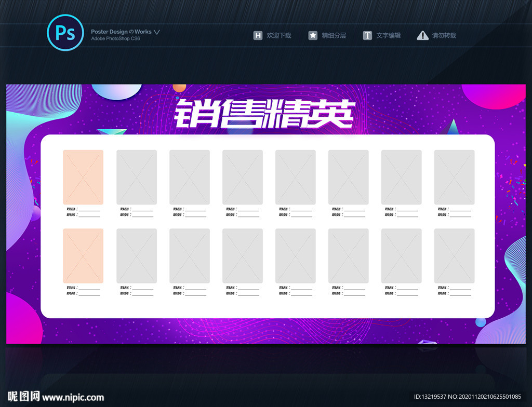
Task: Click the 文字编辑 label
Action: click(x=389, y=35)
